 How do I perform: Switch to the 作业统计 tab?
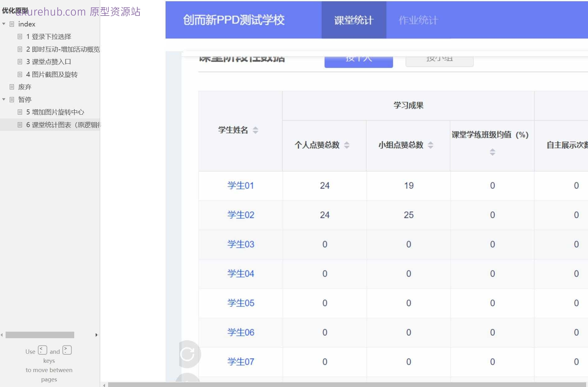(x=418, y=20)
